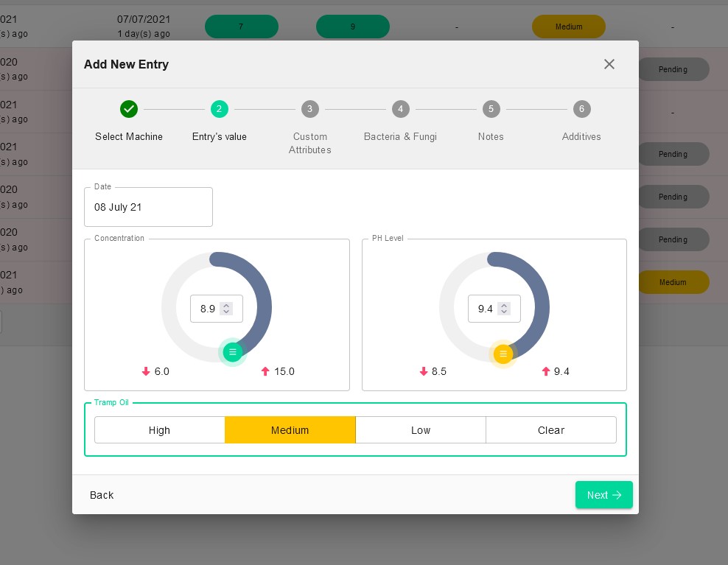
Task: Click the yellow PH Level dial handle
Action: pos(503,354)
